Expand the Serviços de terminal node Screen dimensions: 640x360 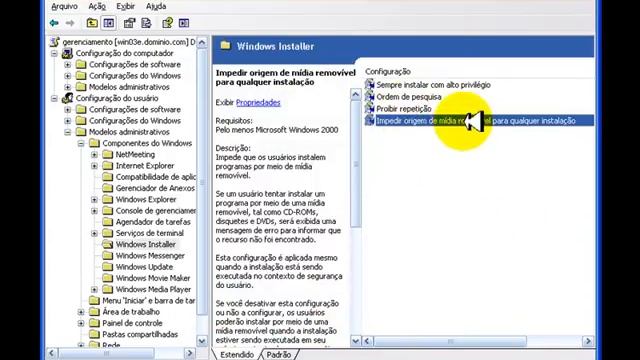click(x=95, y=233)
